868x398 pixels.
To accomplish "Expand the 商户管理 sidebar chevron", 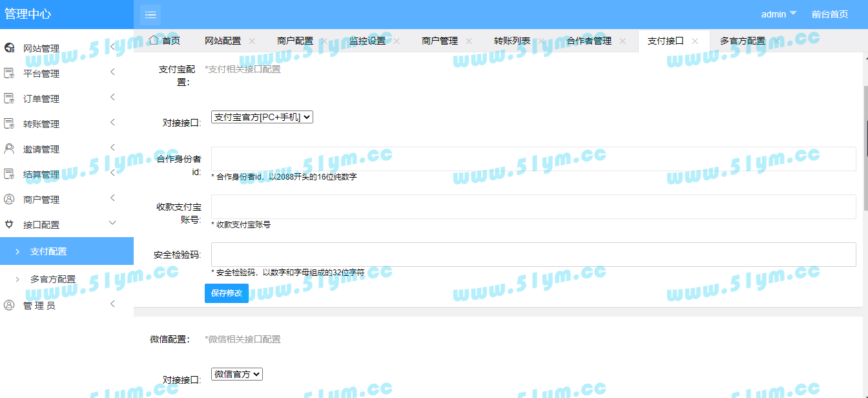I will 112,198.
